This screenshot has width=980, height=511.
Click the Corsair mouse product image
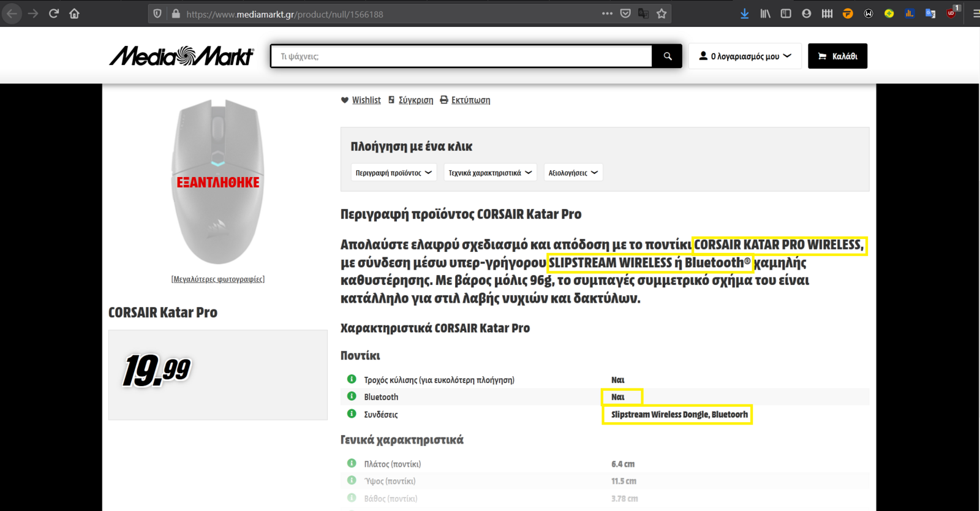point(218,182)
